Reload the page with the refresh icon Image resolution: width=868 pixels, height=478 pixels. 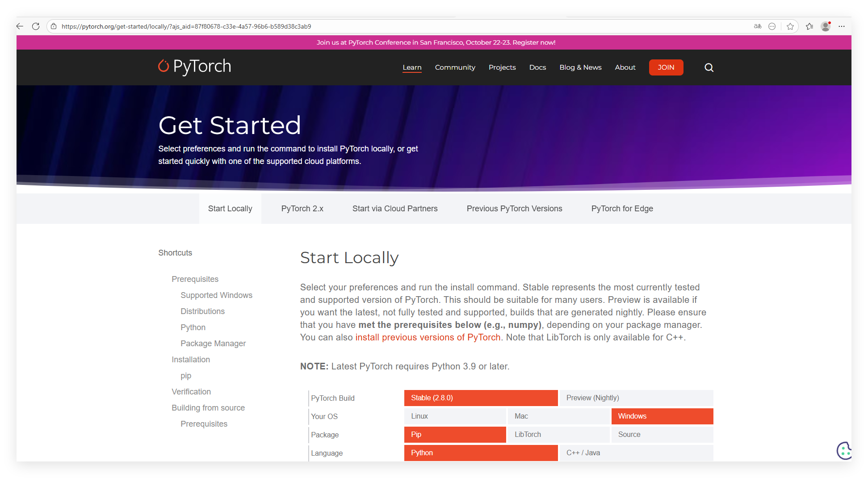[36, 26]
